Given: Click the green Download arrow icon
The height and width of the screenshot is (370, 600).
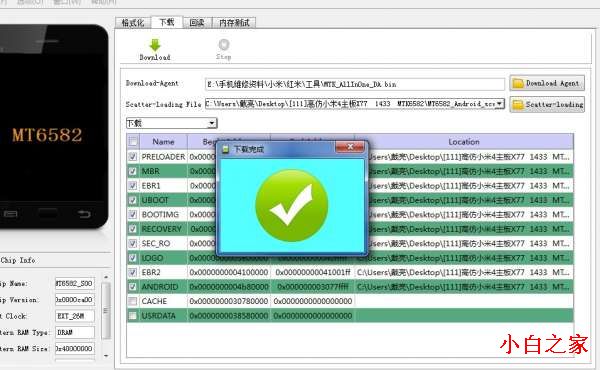Looking at the screenshot, I should point(155,45).
